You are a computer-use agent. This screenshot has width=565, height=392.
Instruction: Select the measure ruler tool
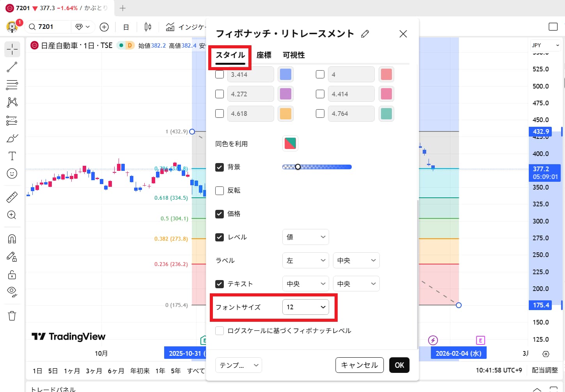(12, 197)
